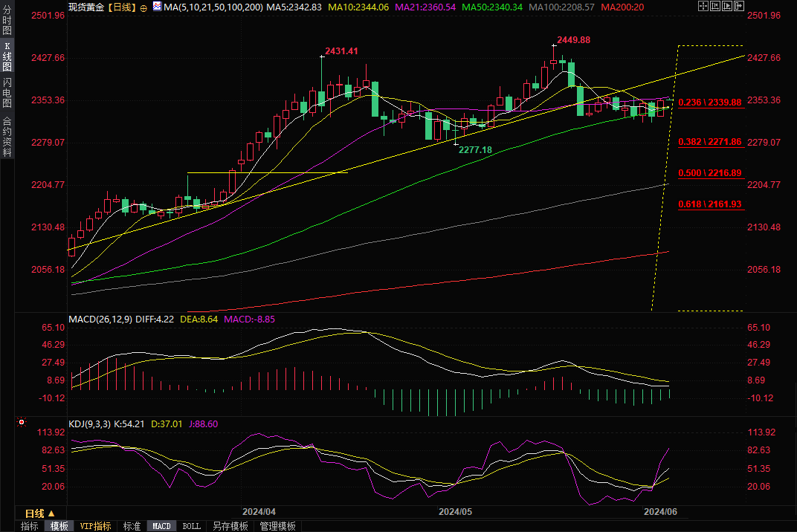Click the red sun marker beside KDJ
The image size is (797, 532).
pyautogui.click(x=21, y=423)
